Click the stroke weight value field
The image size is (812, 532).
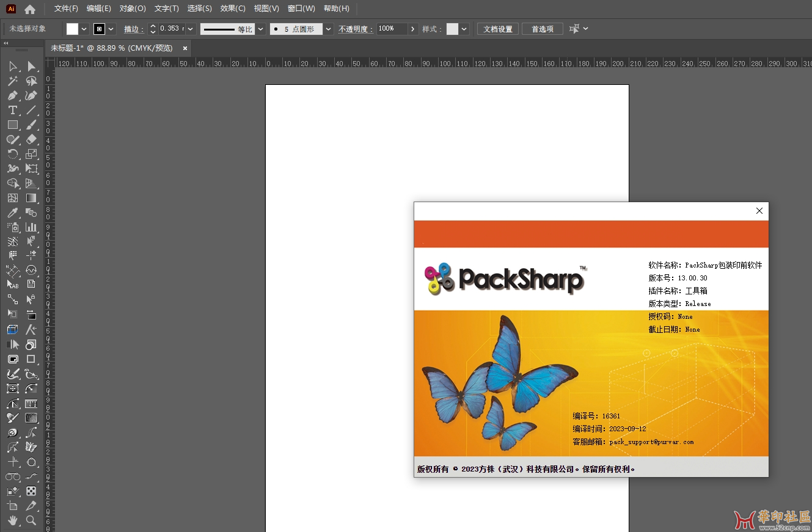tap(171, 29)
